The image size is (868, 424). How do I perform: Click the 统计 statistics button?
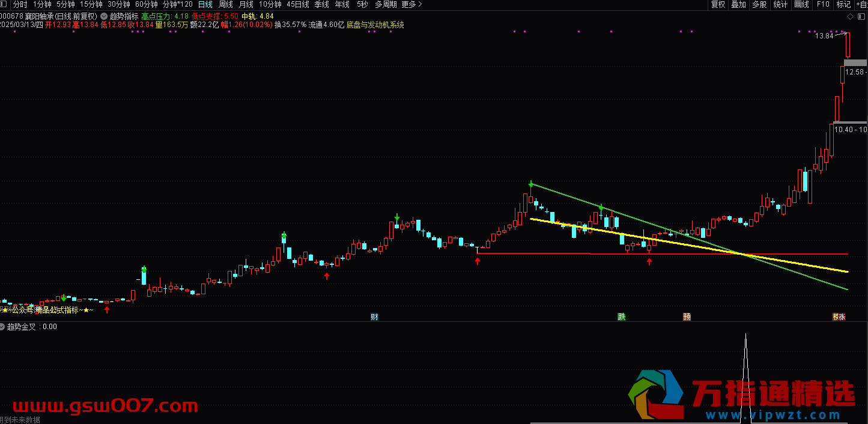(780, 4)
